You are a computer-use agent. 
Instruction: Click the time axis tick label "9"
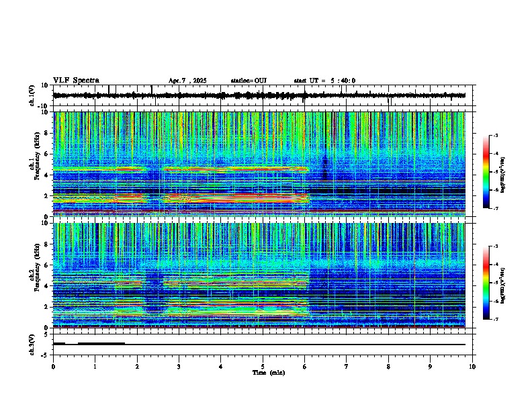(430, 367)
